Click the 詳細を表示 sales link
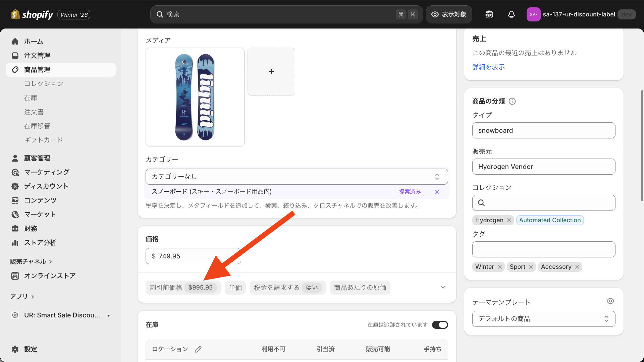Image resolution: width=644 pixels, height=362 pixels. [x=488, y=67]
